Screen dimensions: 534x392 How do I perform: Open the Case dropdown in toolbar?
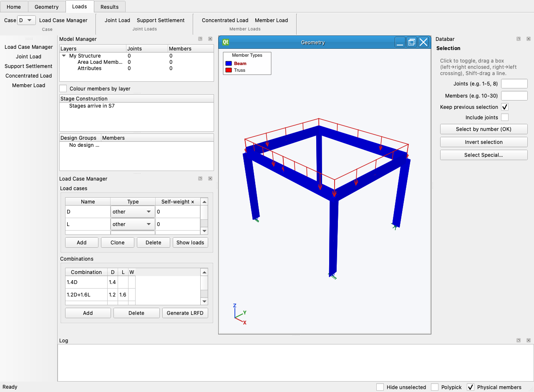[x=26, y=20]
